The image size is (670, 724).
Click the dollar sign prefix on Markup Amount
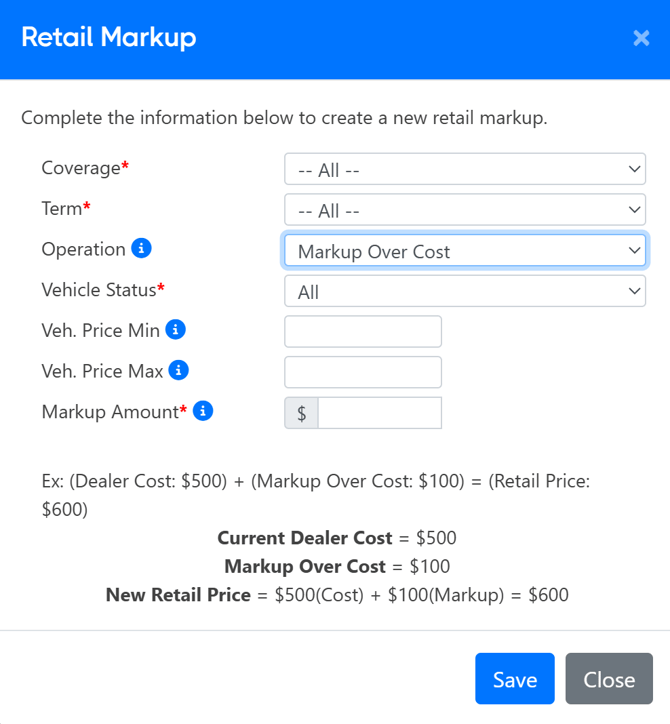301,413
